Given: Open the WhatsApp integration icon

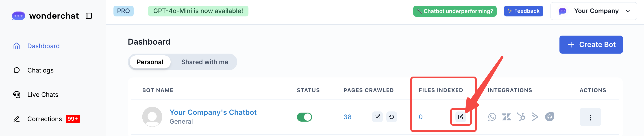Looking at the screenshot, I should 492,117.
